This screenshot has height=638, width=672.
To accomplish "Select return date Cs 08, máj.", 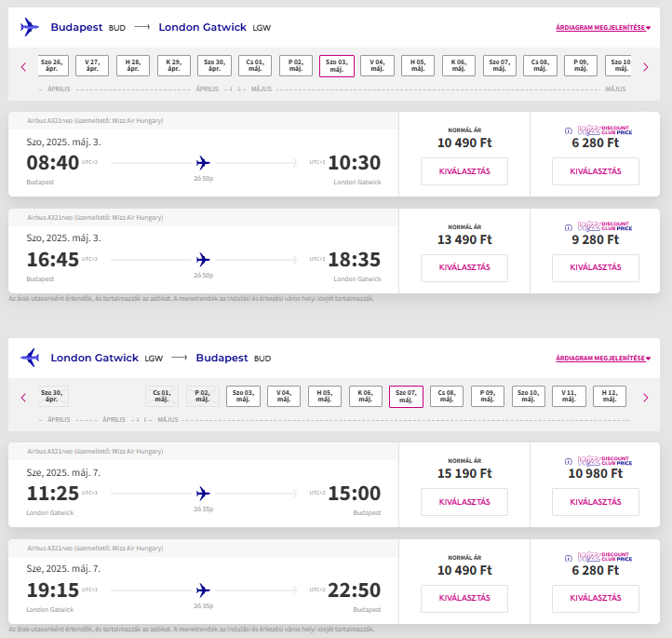I will 447,396.
